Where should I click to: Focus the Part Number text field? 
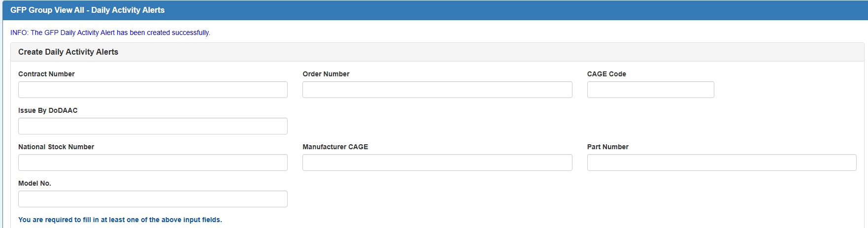pos(722,163)
